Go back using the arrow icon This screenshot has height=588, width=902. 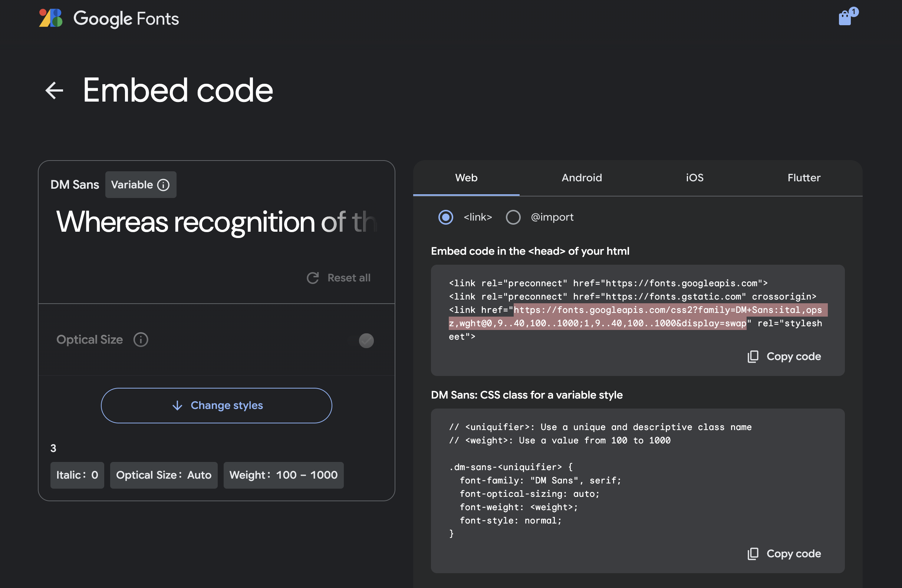point(54,90)
